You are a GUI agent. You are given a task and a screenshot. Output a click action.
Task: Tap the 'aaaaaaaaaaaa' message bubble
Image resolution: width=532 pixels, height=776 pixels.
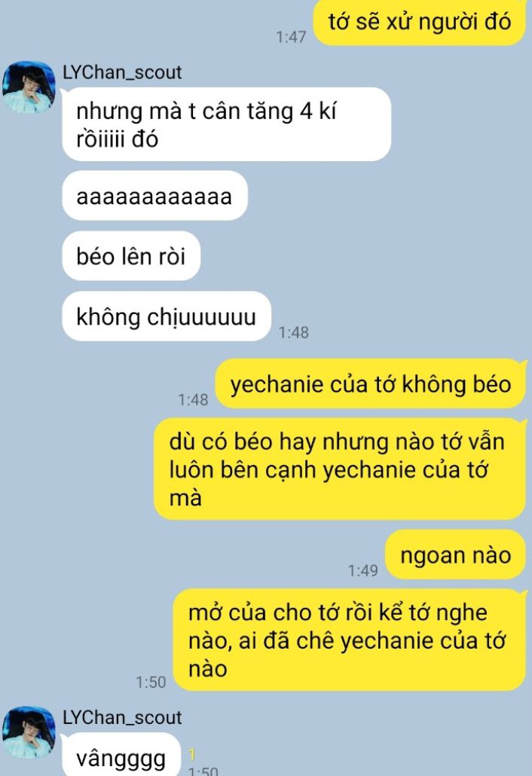154,196
